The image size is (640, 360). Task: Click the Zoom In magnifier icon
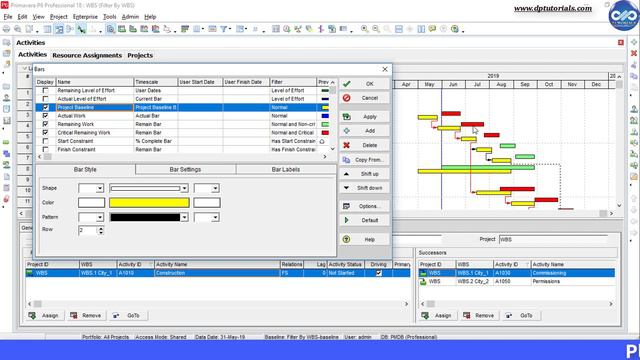364,29
